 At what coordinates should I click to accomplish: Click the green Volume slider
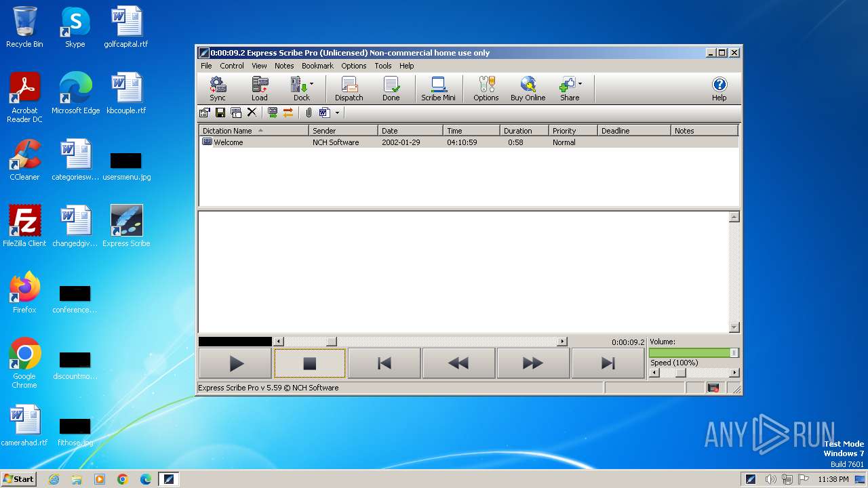pos(694,352)
